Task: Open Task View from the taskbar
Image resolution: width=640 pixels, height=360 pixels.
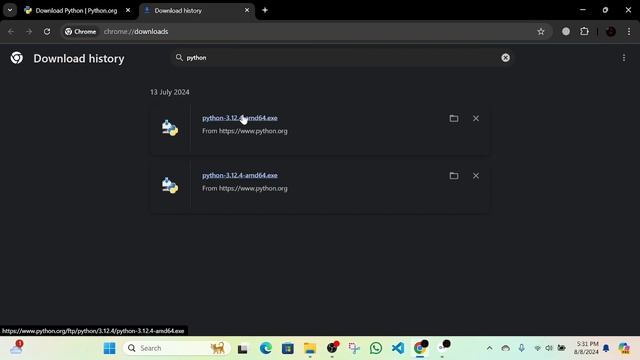Action: [243, 348]
